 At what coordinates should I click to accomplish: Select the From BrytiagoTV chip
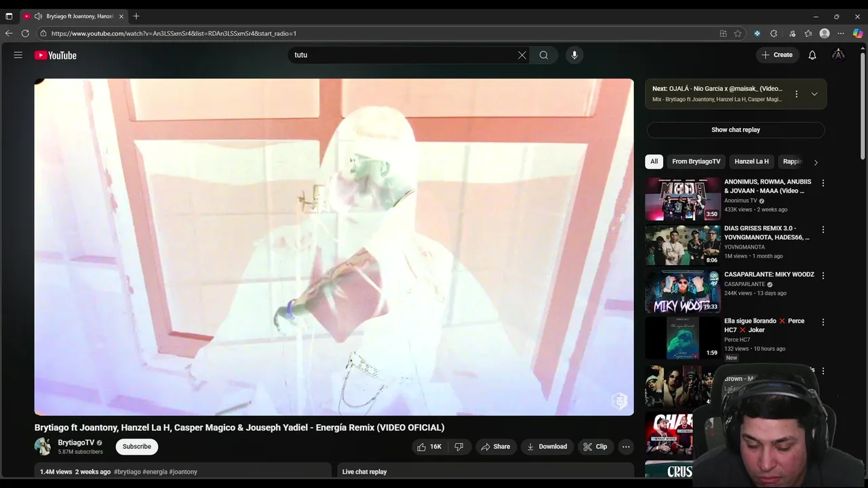coord(696,161)
